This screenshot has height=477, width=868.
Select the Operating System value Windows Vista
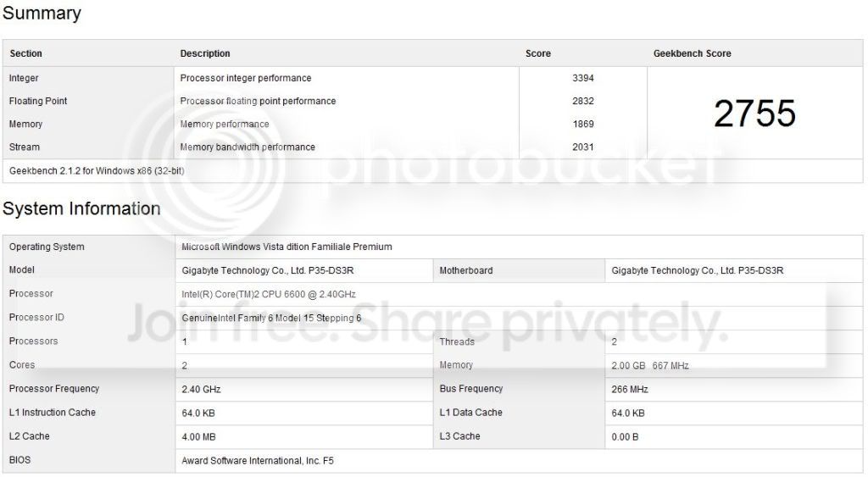click(x=287, y=247)
